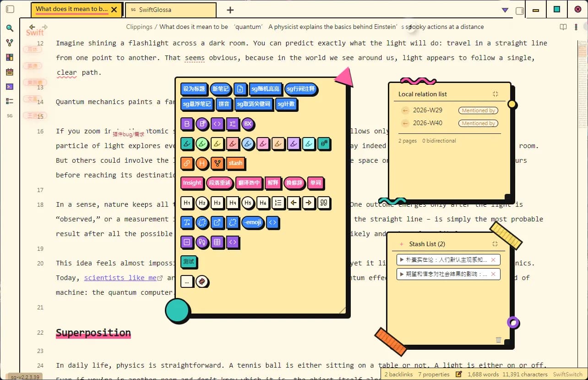Open the calendar icon in sidebar
The image size is (588, 380).
click(x=10, y=72)
